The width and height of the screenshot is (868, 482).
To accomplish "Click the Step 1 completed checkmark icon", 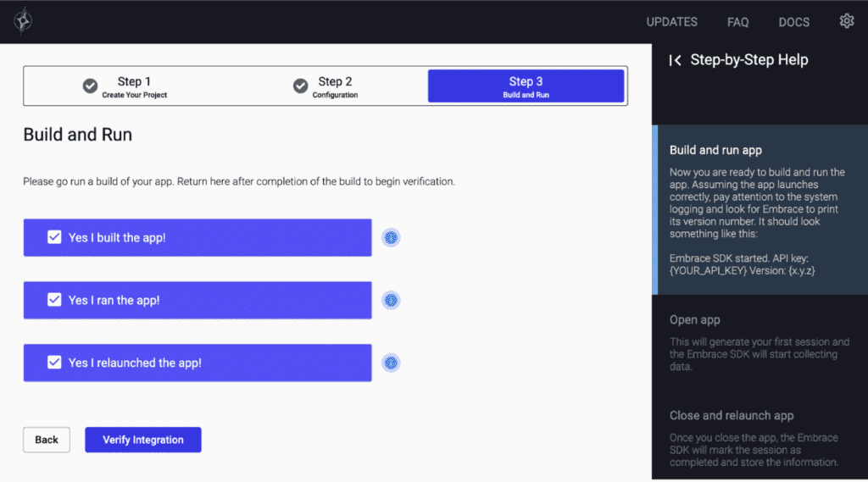I will [90, 86].
